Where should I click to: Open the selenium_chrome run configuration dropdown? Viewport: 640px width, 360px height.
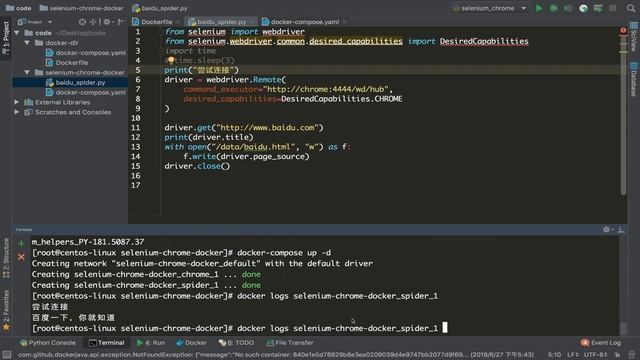[x=489, y=8]
